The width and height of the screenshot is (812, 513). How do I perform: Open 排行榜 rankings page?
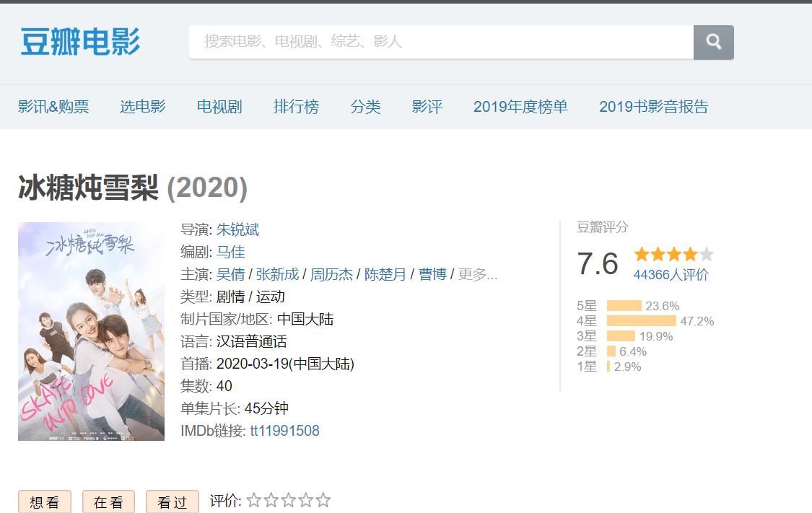(x=296, y=107)
